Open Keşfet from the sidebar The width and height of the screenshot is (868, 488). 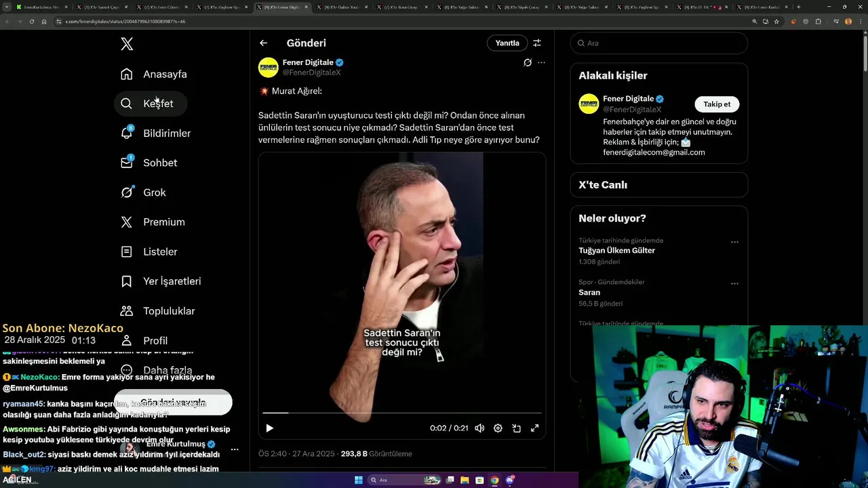coord(151,104)
